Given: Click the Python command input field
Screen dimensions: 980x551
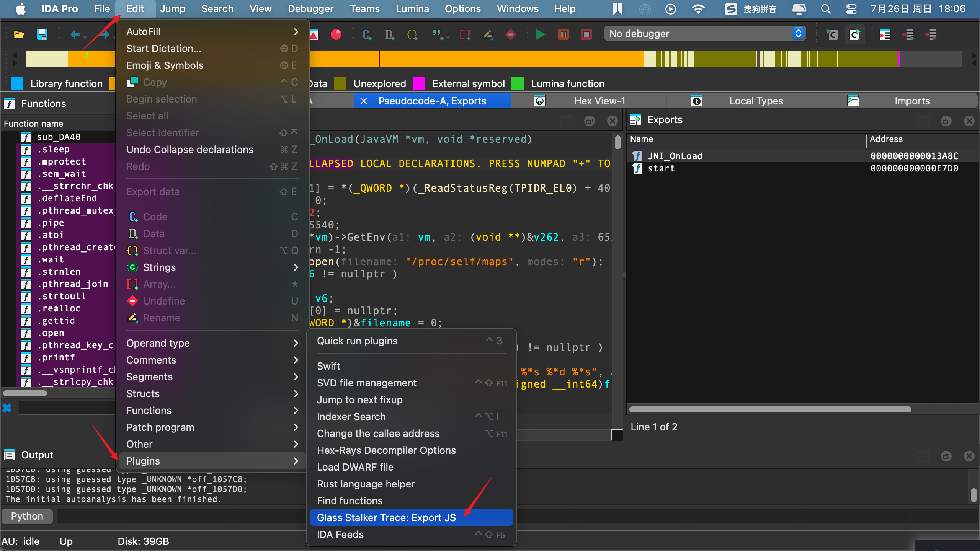Looking at the screenshot, I should (x=517, y=516).
